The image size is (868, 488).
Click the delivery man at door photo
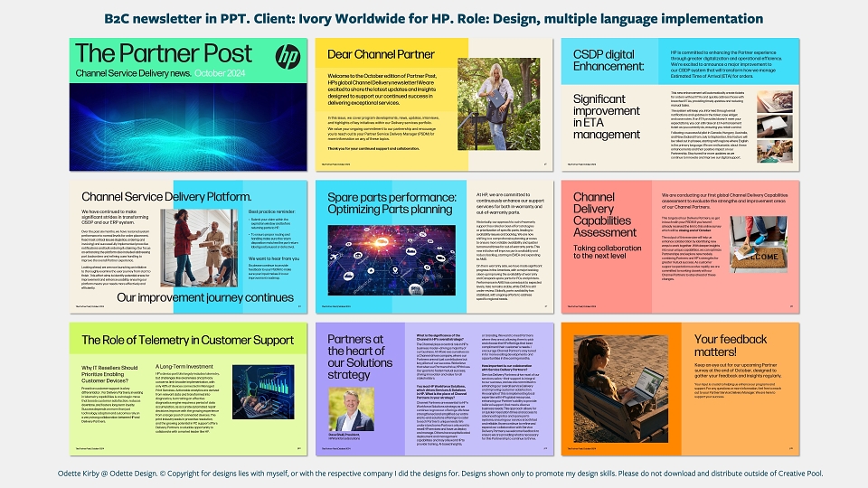pyautogui.click(x=199, y=248)
